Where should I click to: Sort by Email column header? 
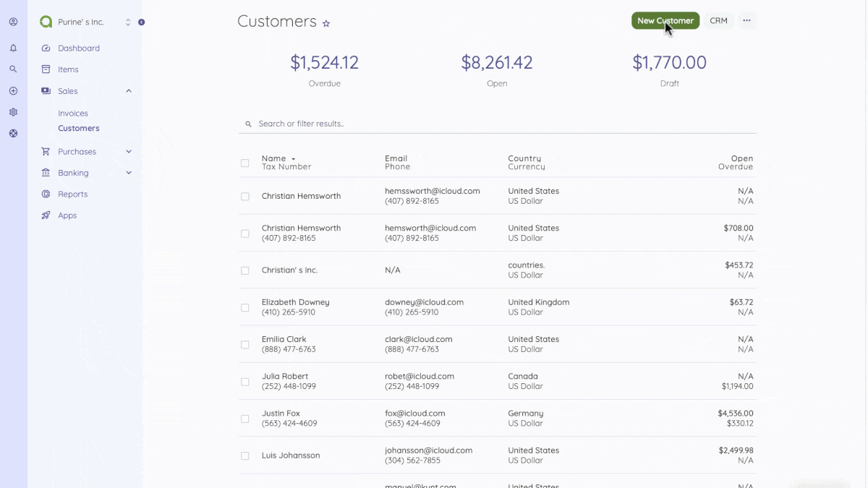[x=396, y=158]
